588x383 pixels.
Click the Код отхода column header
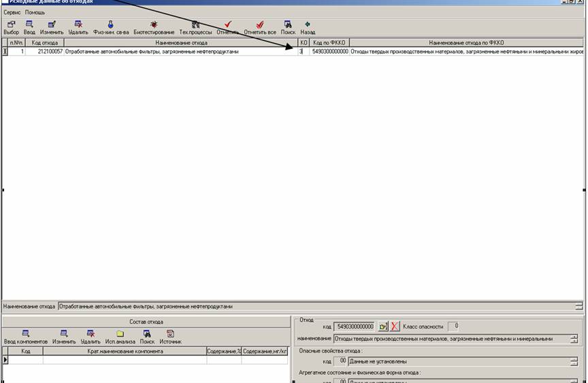point(45,42)
